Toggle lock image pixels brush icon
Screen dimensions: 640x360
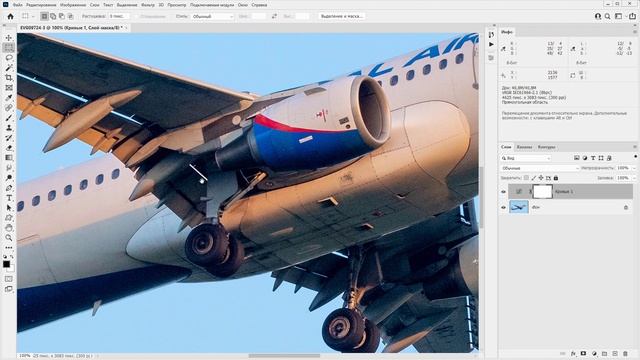(x=533, y=178)
